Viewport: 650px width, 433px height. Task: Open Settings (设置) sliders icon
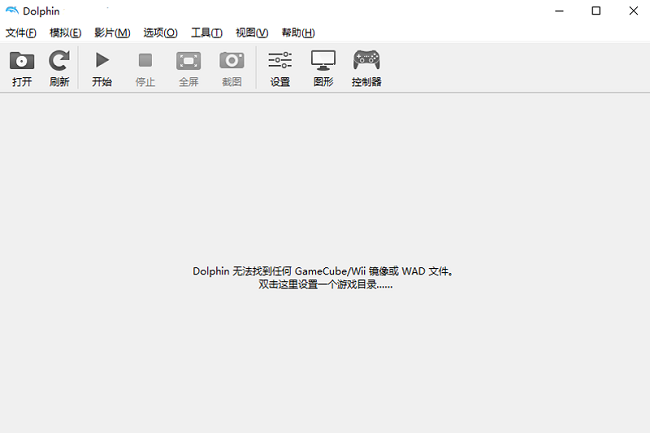tap(280, 62)
